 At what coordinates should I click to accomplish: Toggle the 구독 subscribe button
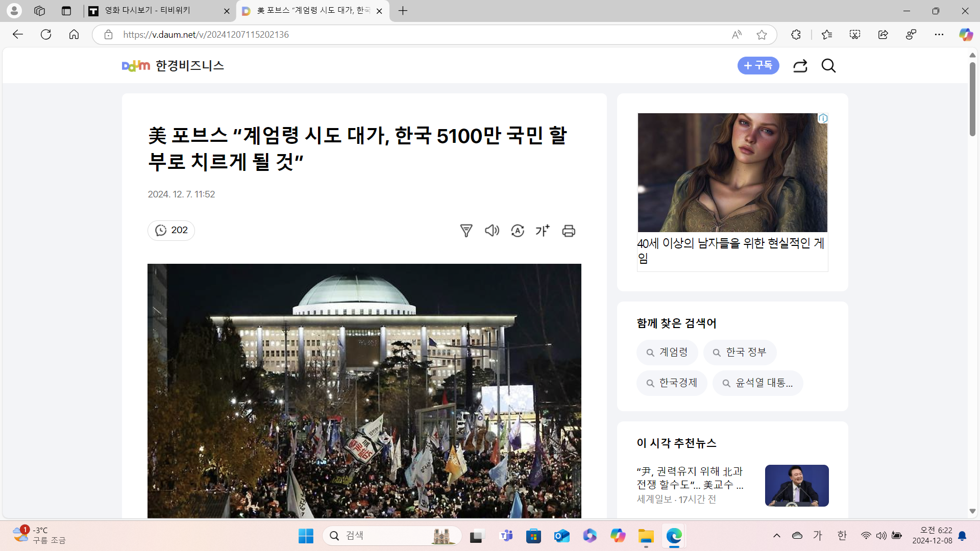pyautogui.click(x=758, y=65)
